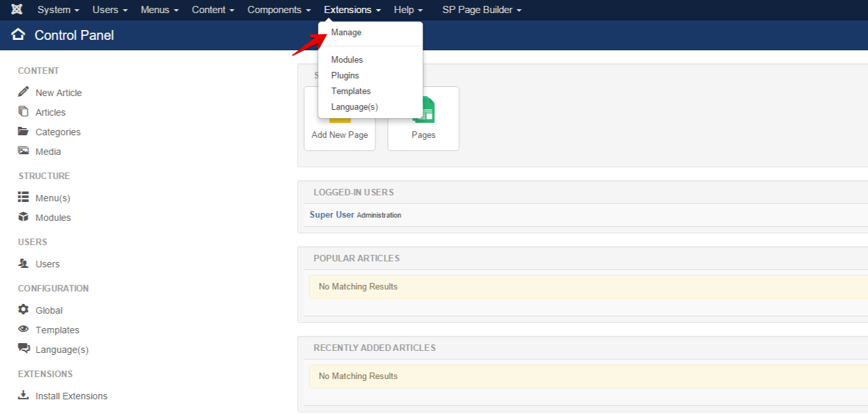
Task: Select Manage from Extensions menu
Action: point(346,32)
